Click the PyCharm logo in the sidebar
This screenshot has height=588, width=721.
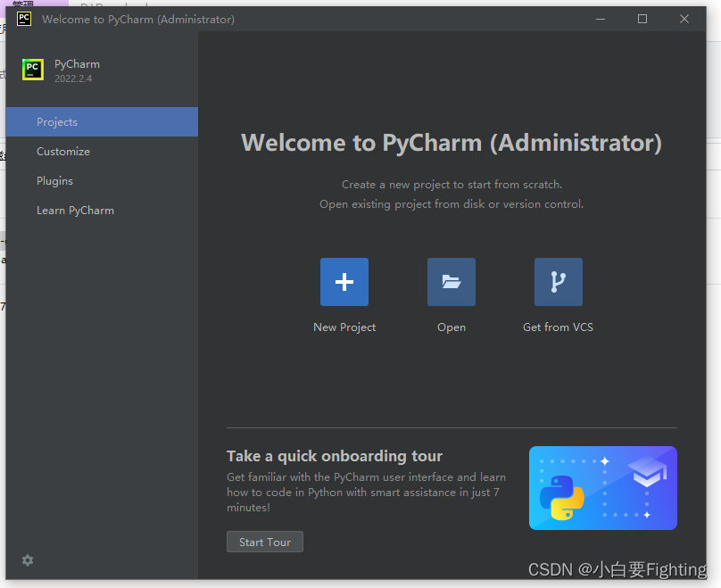[x=33, y=70]
